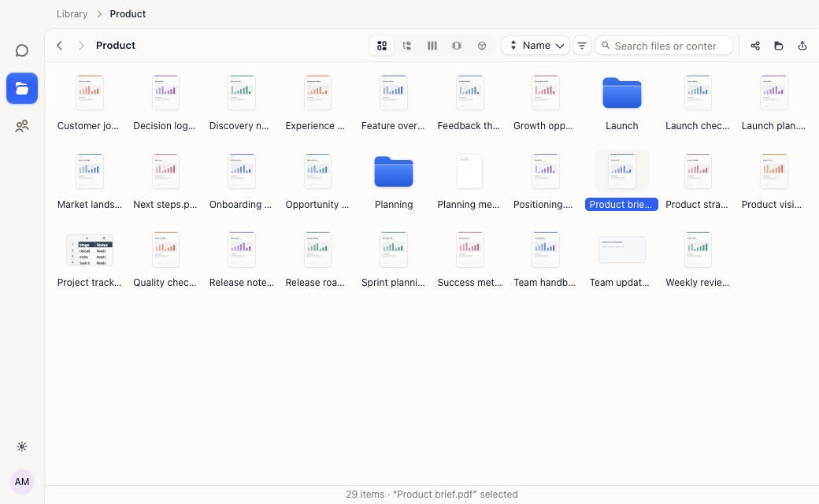Select the Next steps.p... file
Viewport: 819px width, 504px height.
click(x=165, y=182)
